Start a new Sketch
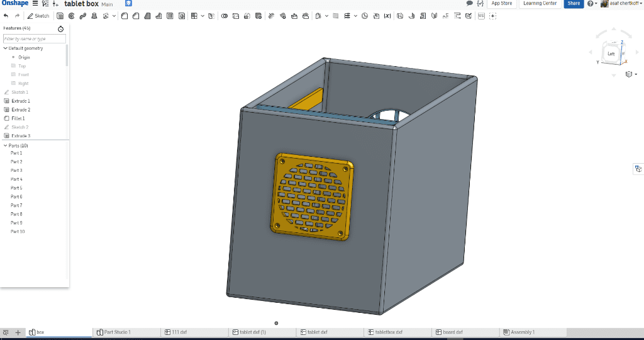Viewport: 644px width, 340px height. pyautogui.click(x=38, y=16)
